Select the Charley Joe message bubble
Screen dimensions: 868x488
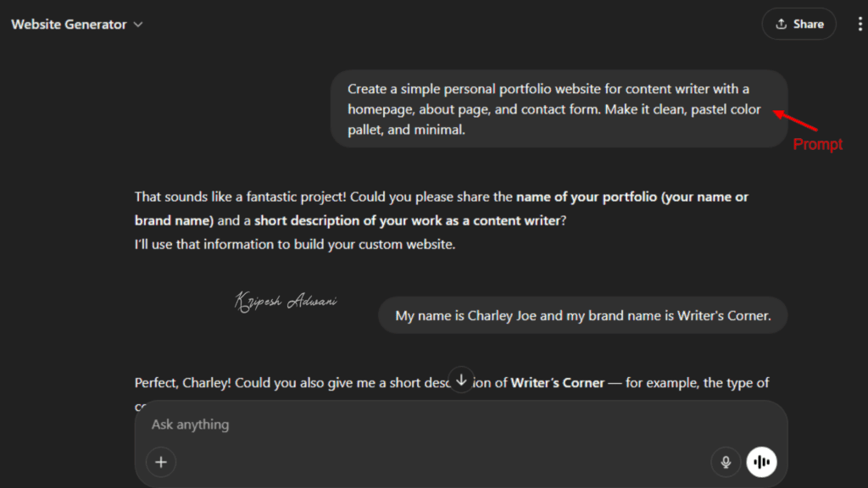(582, 315)
